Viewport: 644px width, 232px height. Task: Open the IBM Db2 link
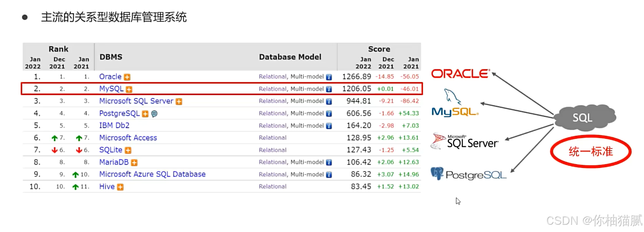114,125
